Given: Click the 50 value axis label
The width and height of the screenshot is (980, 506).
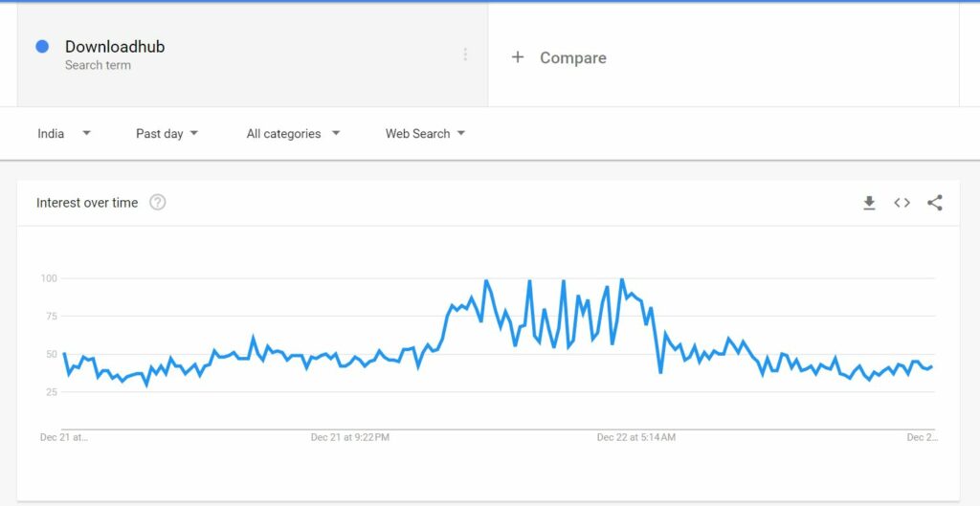Looking at the screenshot, I should coord(52,354).
